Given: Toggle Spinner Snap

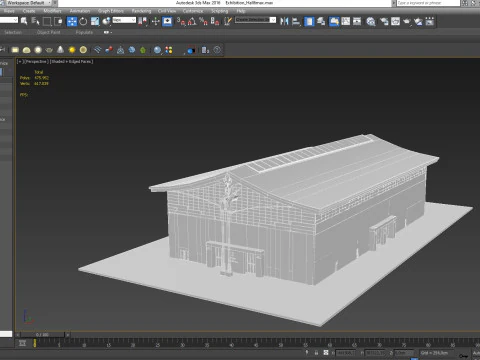Looking at the screenshot, I should coord(215,21).
